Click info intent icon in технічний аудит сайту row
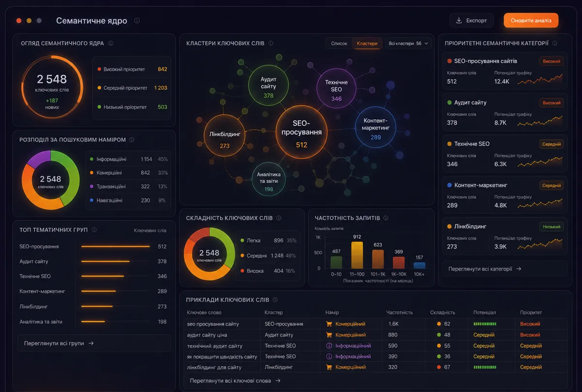582x392 pixels. pos(329,346)
